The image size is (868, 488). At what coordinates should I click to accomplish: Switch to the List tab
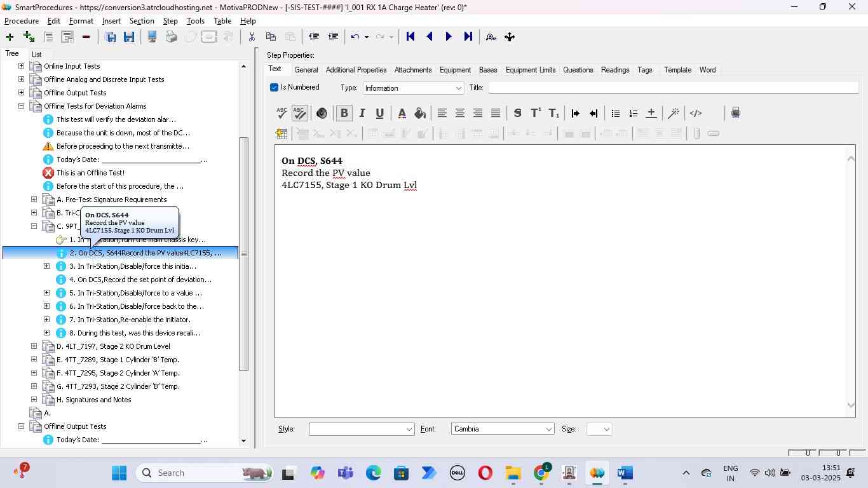coord(36,55)
